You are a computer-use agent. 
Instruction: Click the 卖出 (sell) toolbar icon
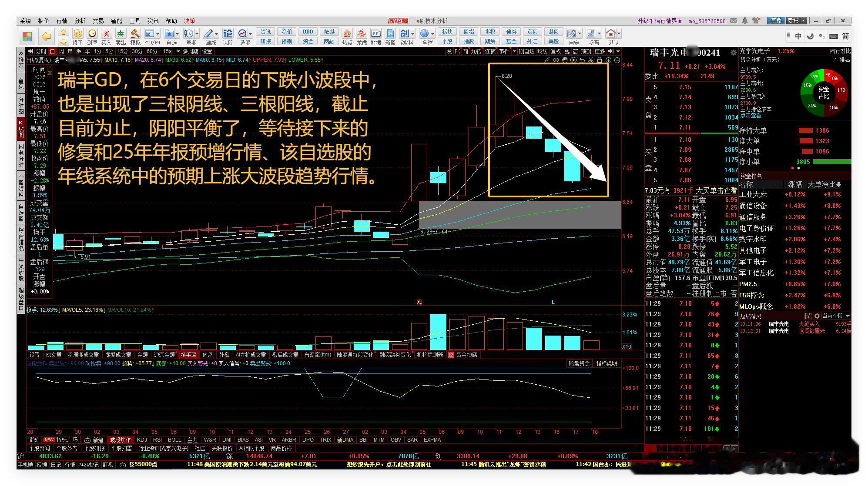(121, 34)
